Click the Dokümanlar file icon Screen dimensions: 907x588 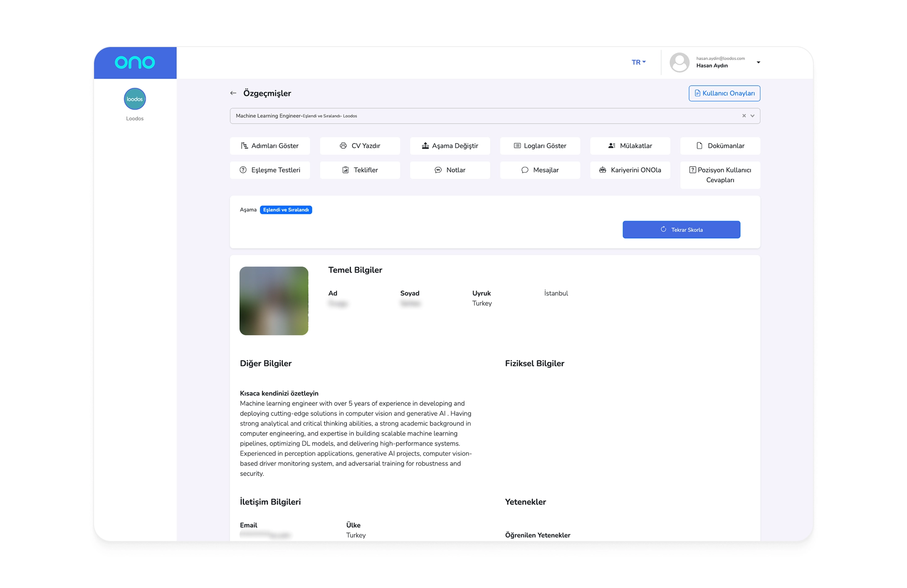(x=699, y=146)
